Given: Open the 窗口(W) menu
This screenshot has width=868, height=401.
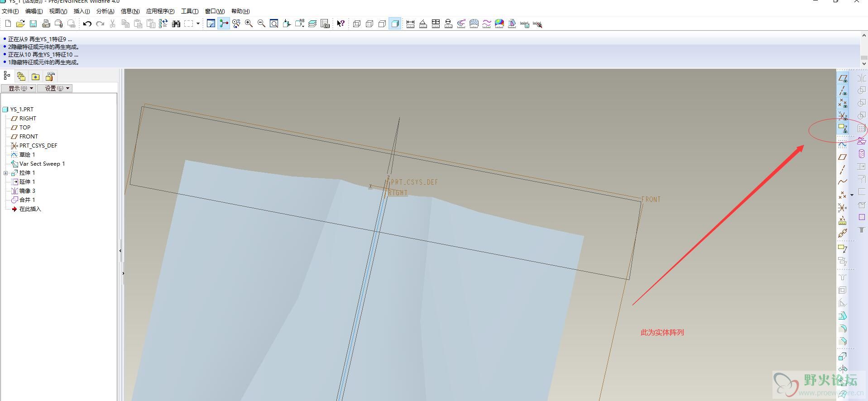Looking at the screenshot, I should coord(215,11).
